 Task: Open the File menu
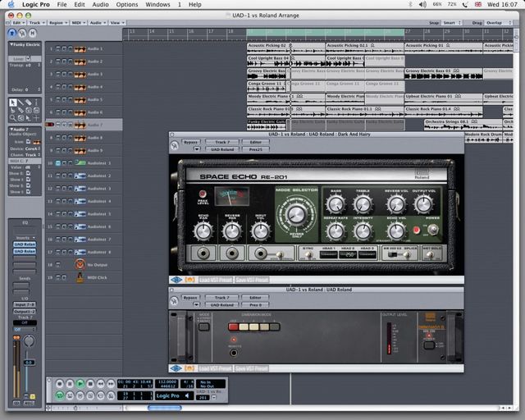(62, 5)
